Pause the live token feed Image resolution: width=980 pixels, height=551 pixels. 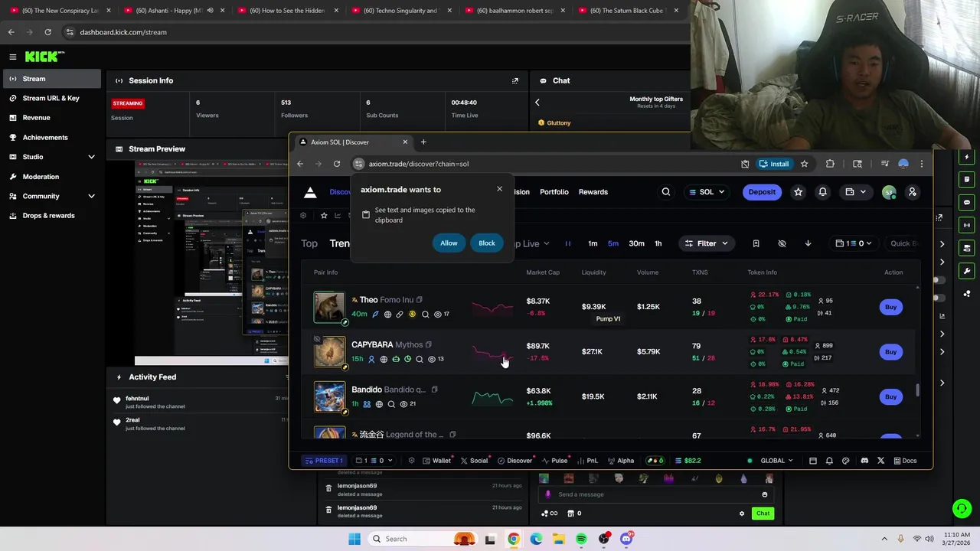pos(568,243)
